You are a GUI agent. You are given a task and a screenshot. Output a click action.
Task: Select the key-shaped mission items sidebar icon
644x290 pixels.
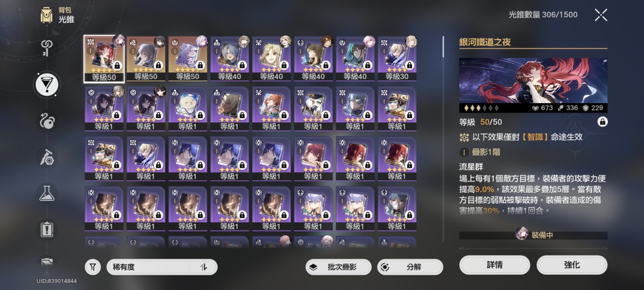(47, 48)
